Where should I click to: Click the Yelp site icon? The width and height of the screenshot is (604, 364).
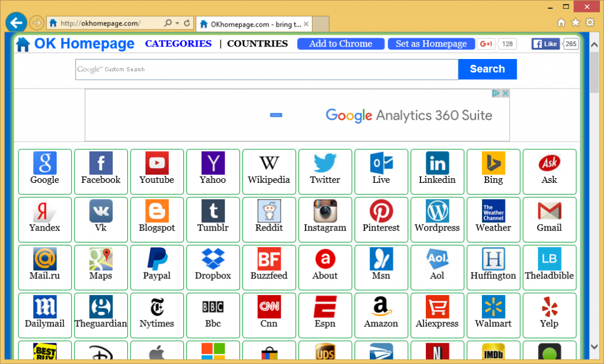(x=549, y=307)
